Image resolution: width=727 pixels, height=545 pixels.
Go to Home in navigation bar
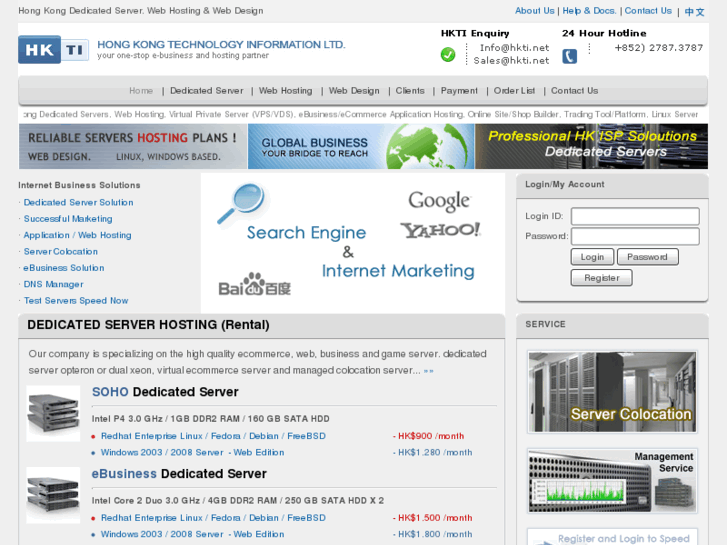click(141, 91)
